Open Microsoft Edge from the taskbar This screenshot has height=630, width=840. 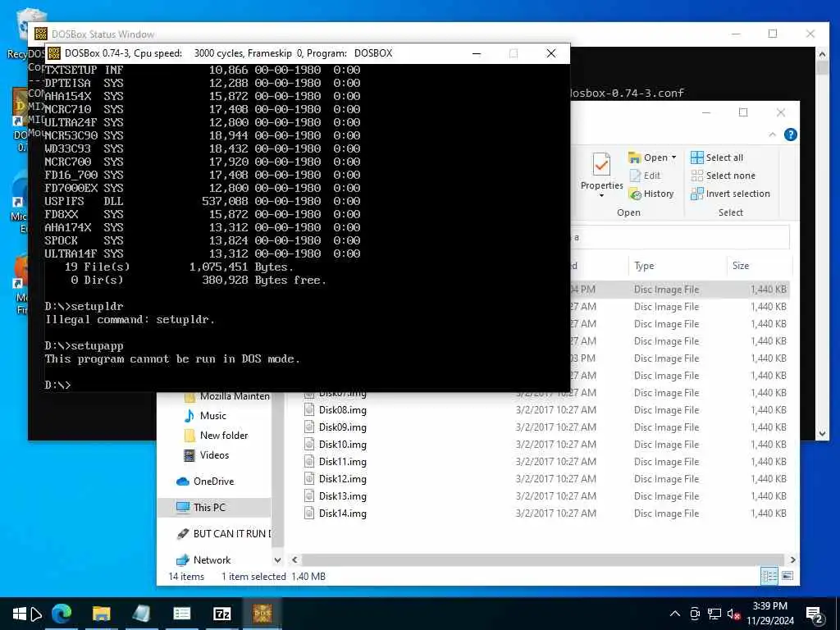click(62, 614)
